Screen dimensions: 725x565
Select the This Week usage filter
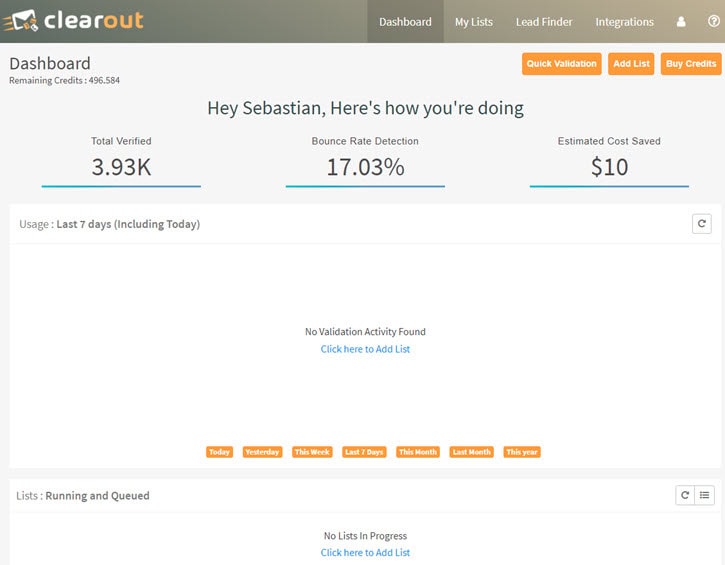coord(312,452)
